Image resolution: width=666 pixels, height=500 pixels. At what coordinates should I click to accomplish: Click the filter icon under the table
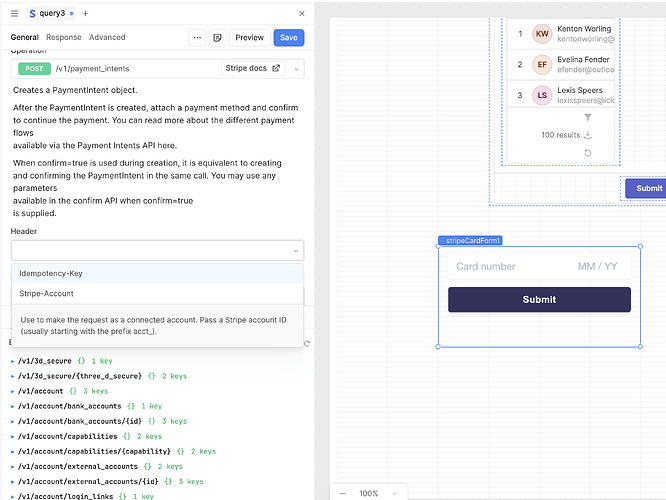587,117
